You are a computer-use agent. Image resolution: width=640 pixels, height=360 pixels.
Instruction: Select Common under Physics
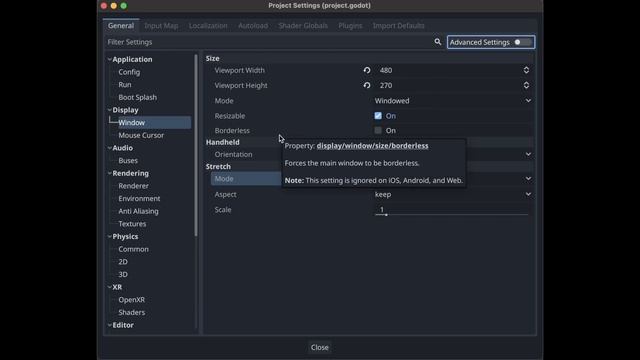tap(133, 249)
